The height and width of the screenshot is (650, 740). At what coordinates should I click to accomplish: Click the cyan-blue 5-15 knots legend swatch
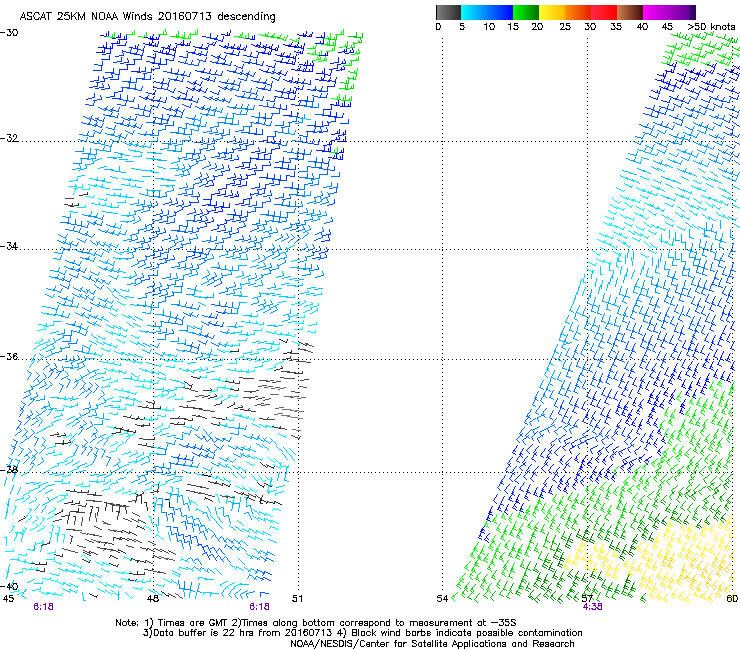coord(487,12)
